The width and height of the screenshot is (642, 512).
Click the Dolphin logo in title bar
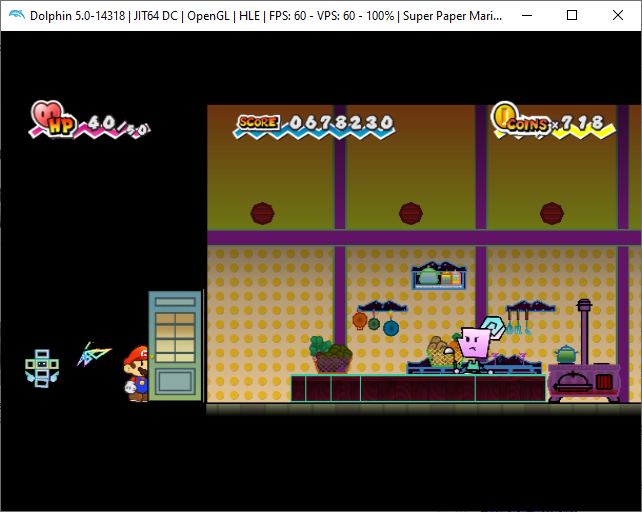16,15
